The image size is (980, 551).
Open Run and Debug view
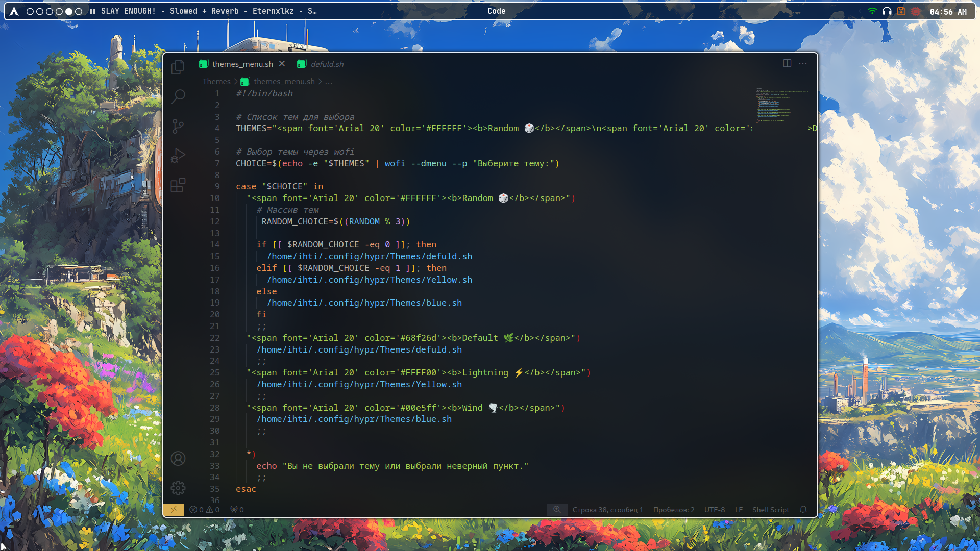[x=178, y=156]
